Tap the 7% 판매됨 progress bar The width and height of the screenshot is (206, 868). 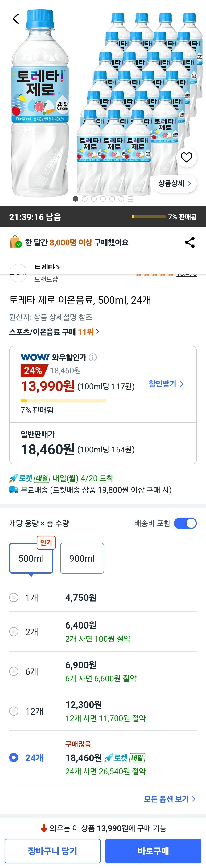63,401
